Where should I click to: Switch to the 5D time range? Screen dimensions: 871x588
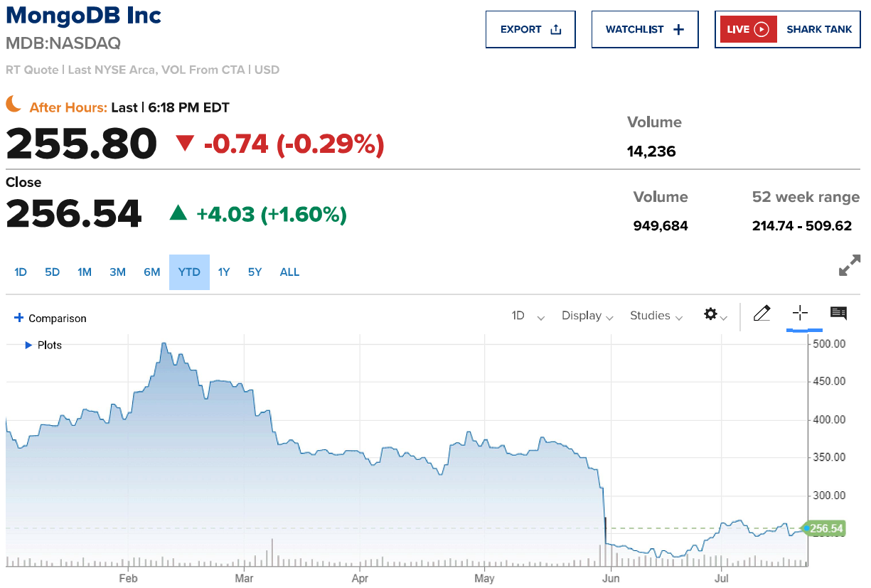[53, 272]
